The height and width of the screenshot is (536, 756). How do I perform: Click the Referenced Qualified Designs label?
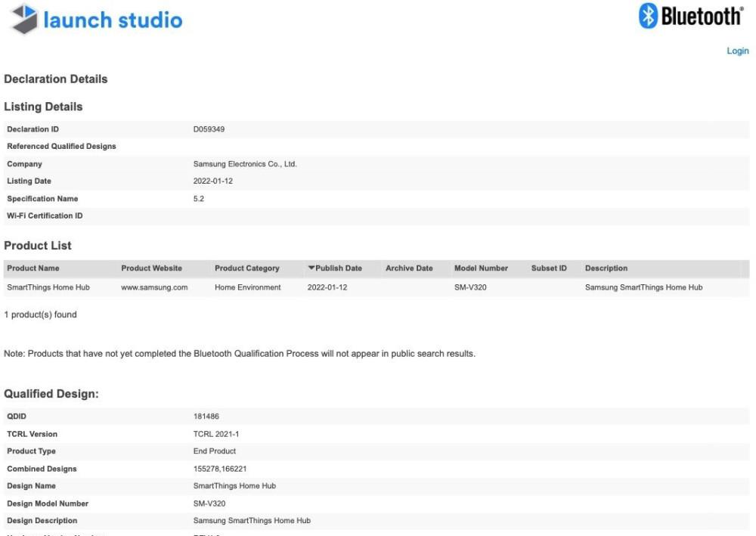point(61,146)
